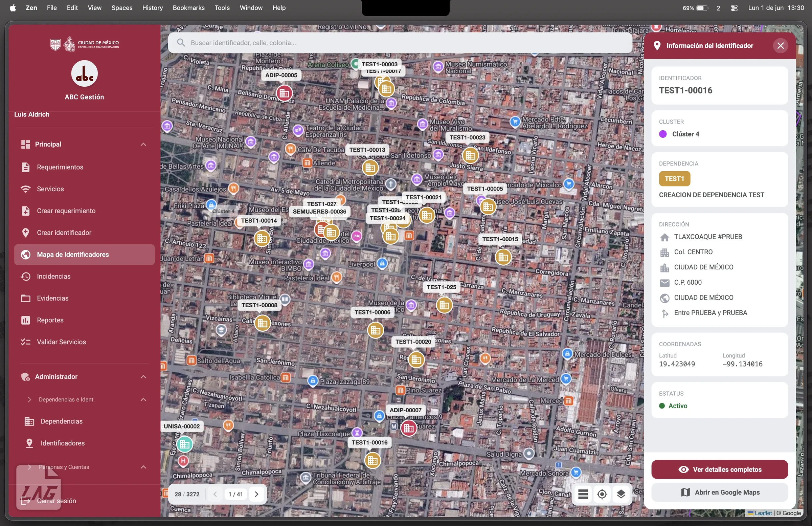Open the list view icon on map

click(583, 494)
